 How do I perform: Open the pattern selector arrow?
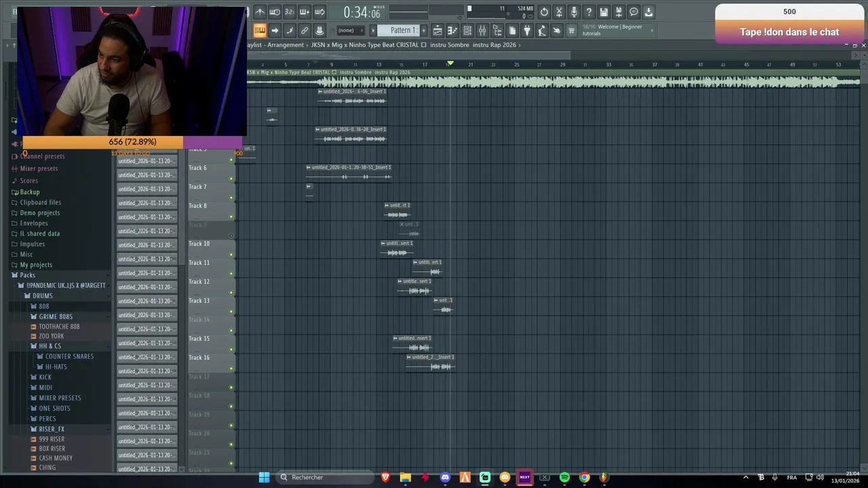373,30
